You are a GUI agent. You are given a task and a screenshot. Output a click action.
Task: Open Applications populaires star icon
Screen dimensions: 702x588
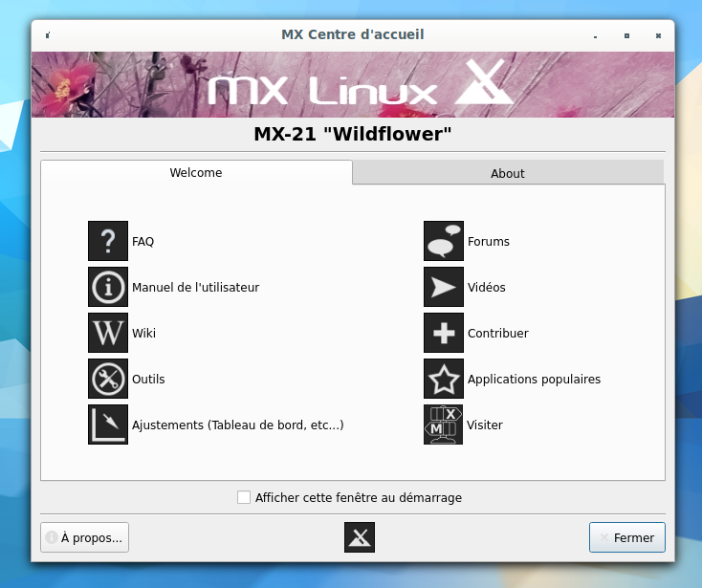click(x=444, y=379)
